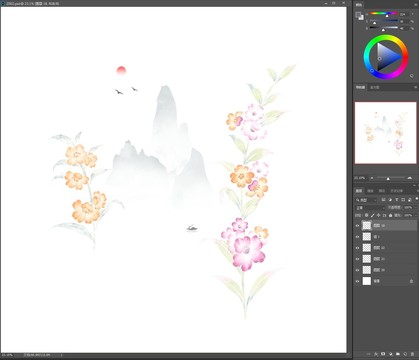Open the Navigator panel flyout menu

click(x=416, y=87)
